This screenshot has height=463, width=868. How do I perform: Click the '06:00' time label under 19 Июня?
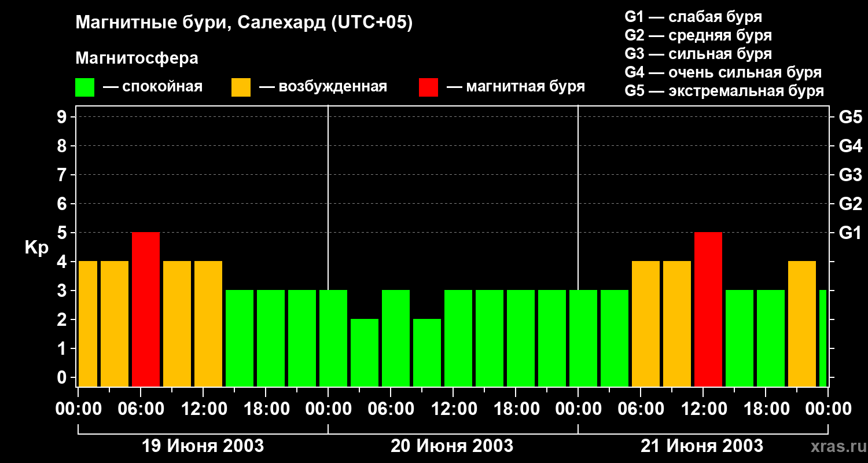(141, 409)
